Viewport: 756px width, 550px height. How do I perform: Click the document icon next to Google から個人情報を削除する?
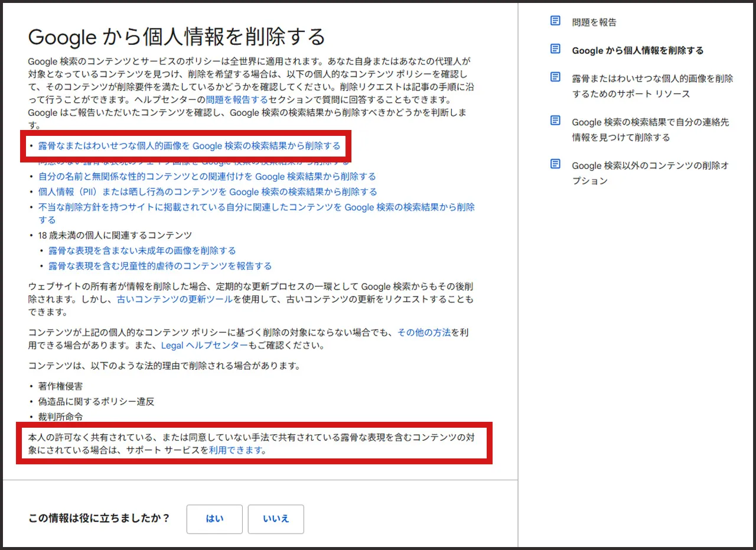pos(555,50)
